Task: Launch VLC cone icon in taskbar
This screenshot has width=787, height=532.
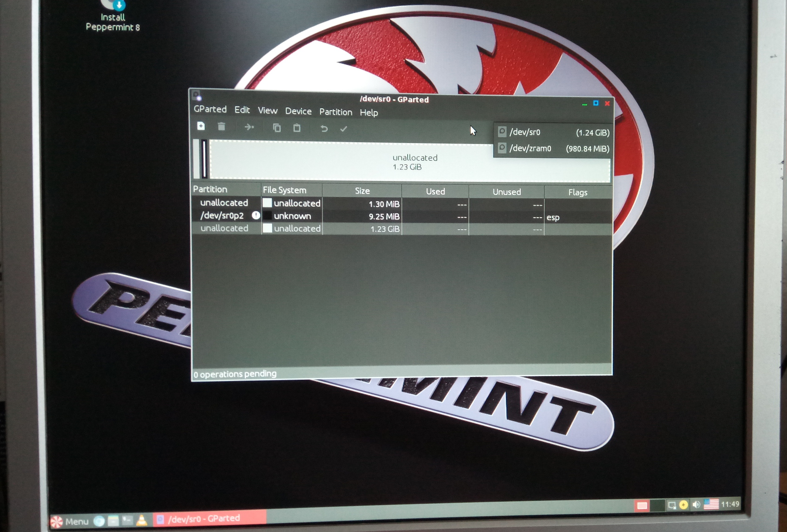Action: coord(142,520)
